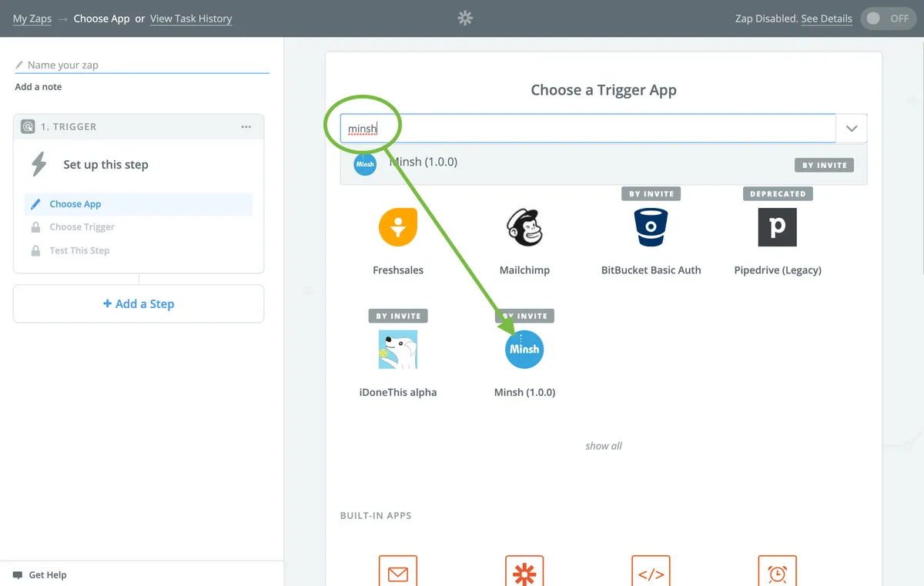Click the trigger app search field

[588, 129]
